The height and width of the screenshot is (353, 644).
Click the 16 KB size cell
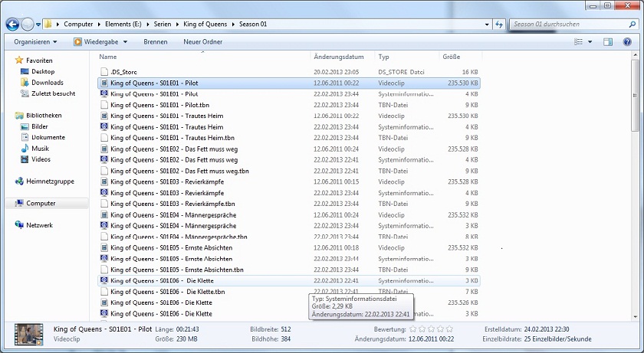click(470, 72)
